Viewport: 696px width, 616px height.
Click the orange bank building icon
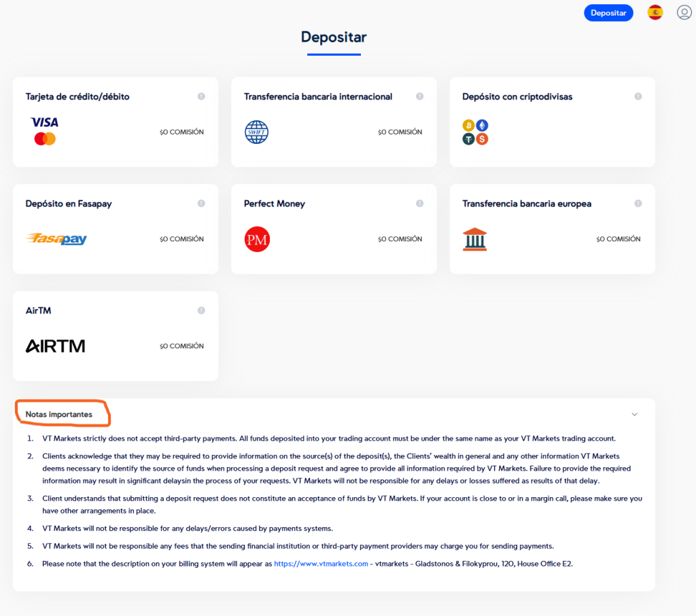[474, 239]
